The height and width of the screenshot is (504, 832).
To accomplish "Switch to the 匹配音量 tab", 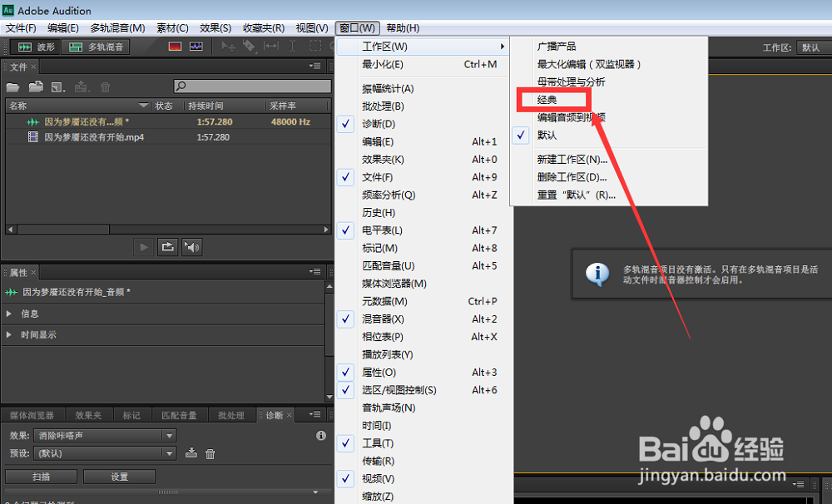I will pos(180,415).
